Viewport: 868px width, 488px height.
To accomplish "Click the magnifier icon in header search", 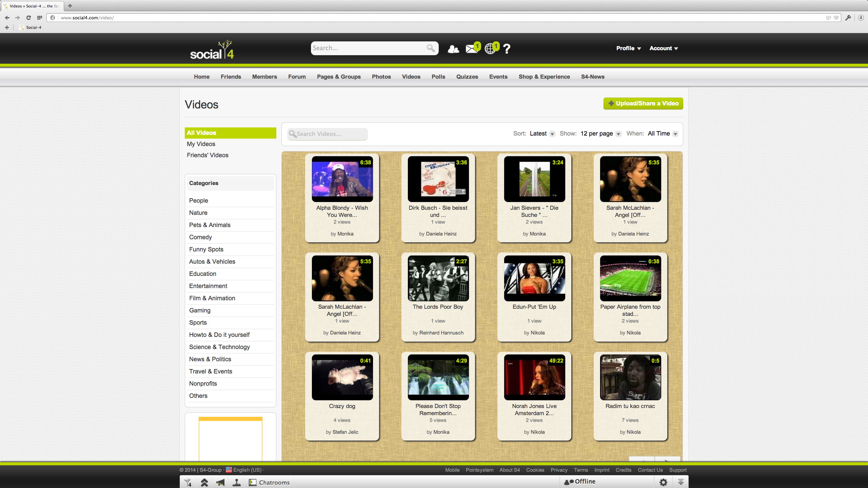I will [431, 48].
